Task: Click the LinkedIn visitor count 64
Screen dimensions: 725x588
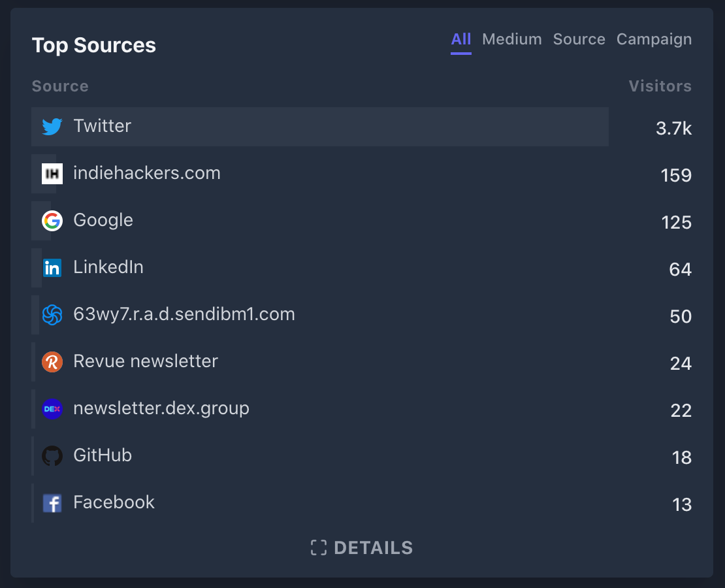Action: 680,269
